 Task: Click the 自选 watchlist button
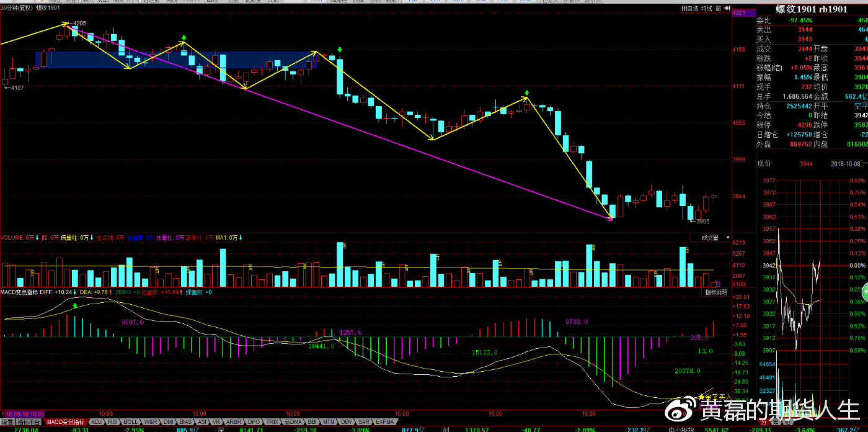click(x=689, y=9)
